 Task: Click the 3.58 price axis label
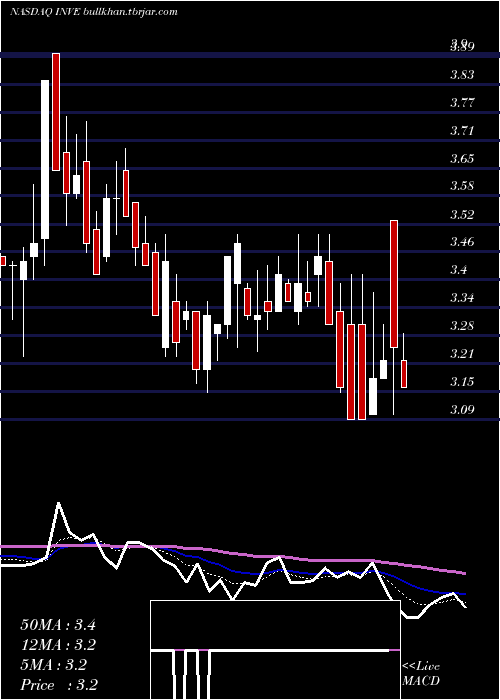pyautogui.click(x=462, y=186)
